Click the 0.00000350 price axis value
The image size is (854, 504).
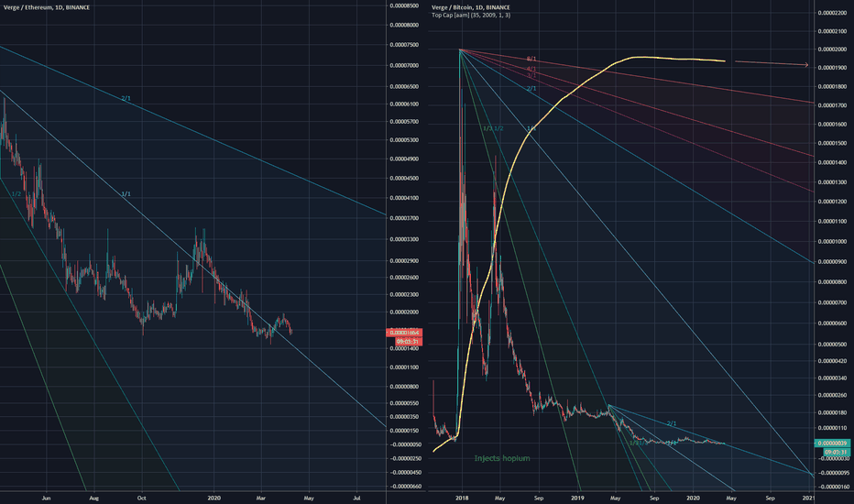pyautogui.click(x=404, y=417)
